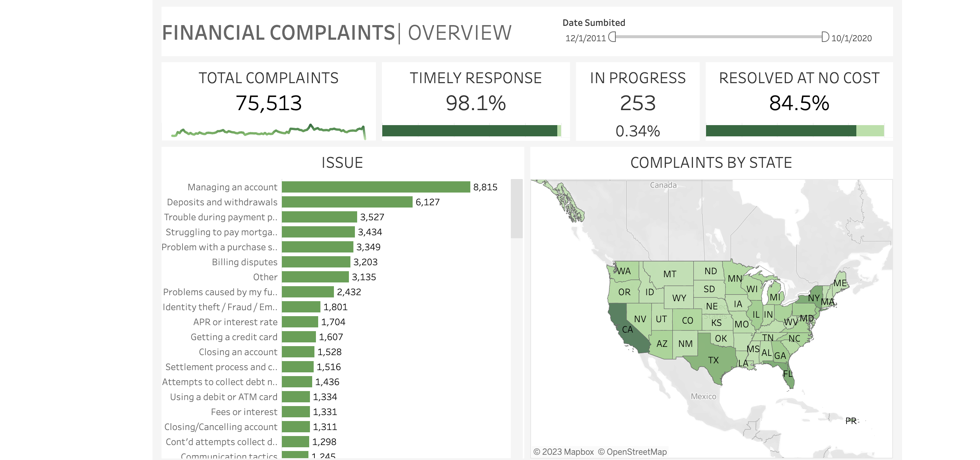Select the Deposits and withdrawals bar
The height and width of the screenshot is (460, 980).
click(x=346, y=202)
